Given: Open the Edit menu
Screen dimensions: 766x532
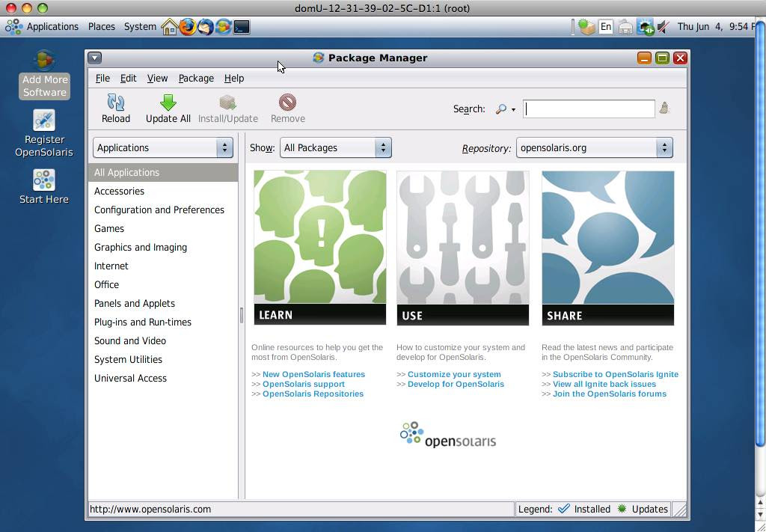Looking at the screenshot, I should [129, 78].
